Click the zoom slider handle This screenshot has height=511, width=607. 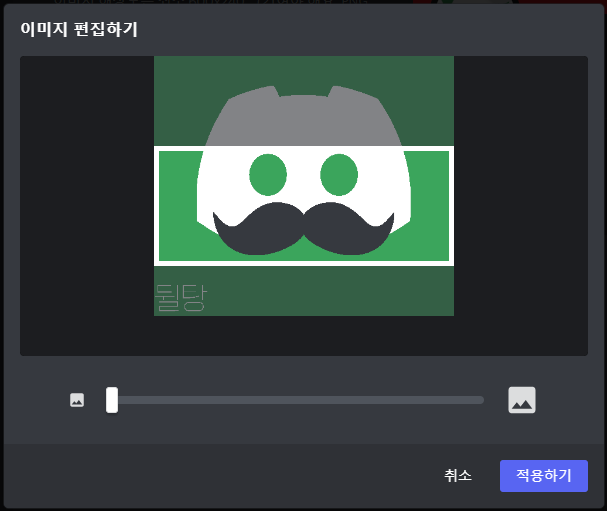click(x=112, y=400)
